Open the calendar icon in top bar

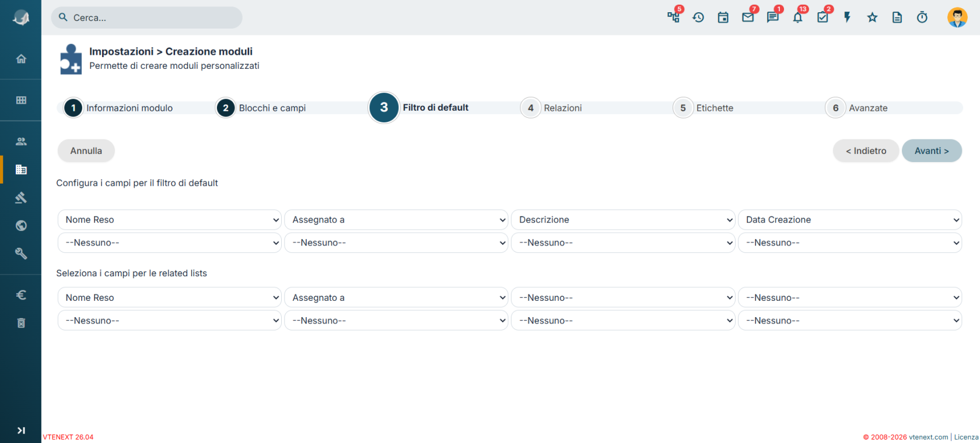723,17
